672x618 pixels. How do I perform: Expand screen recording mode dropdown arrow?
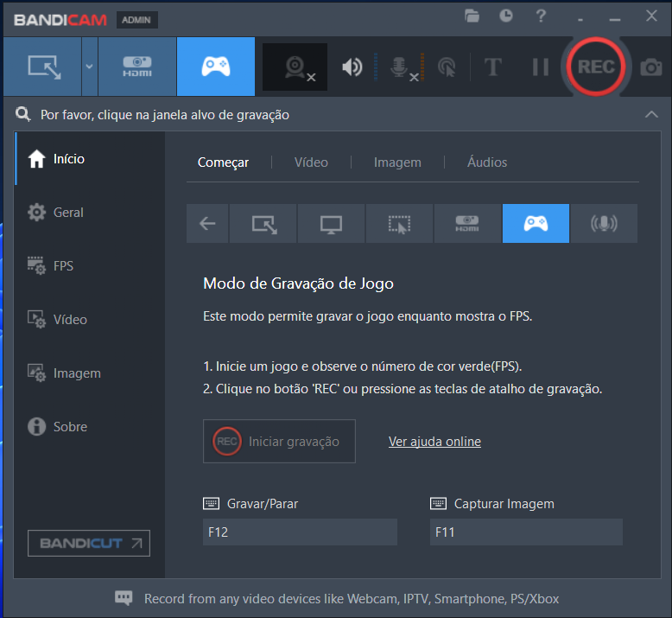point(89,67)
